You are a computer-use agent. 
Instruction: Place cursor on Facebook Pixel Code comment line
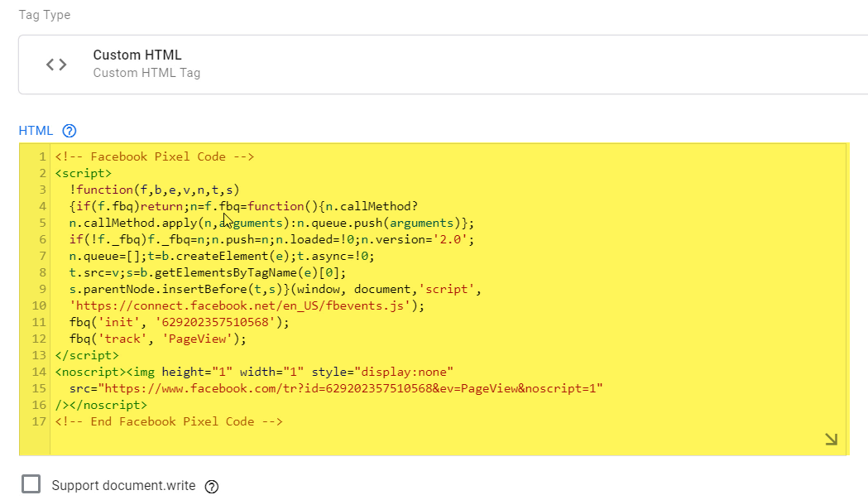click(155, 156)
